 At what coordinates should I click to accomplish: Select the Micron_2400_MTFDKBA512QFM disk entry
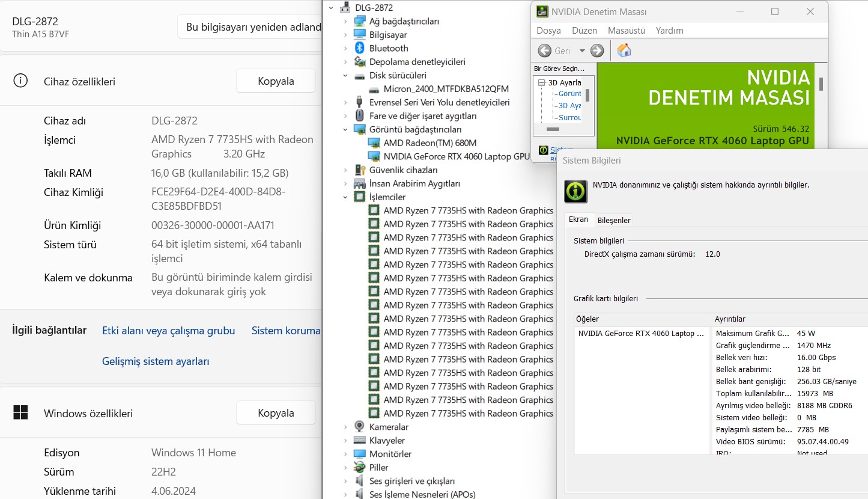click(446, 89)
